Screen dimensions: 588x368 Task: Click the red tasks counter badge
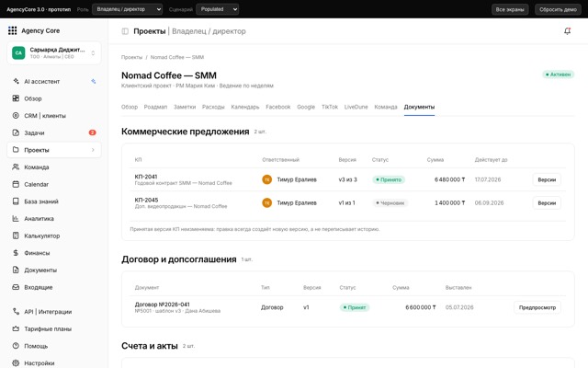[92, 132]
